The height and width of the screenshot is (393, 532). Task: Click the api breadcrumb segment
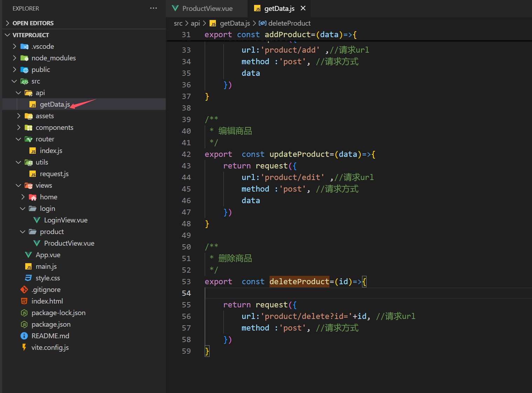tap(195, 23)
